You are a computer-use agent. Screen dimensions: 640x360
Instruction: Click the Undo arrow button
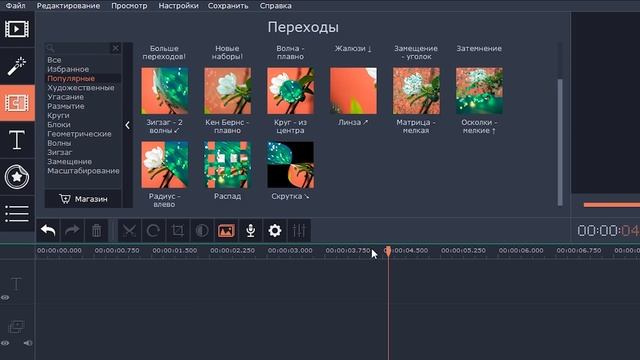point(48,231)
